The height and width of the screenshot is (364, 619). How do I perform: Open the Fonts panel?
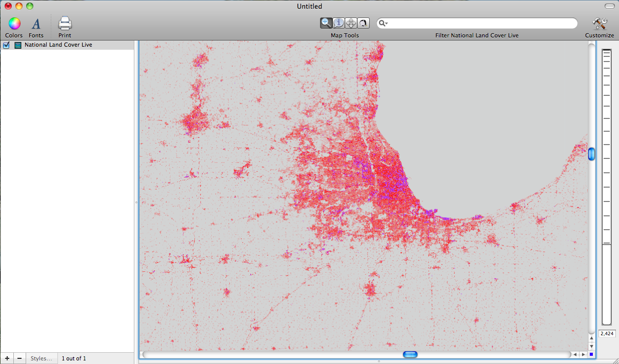[36, 23]
